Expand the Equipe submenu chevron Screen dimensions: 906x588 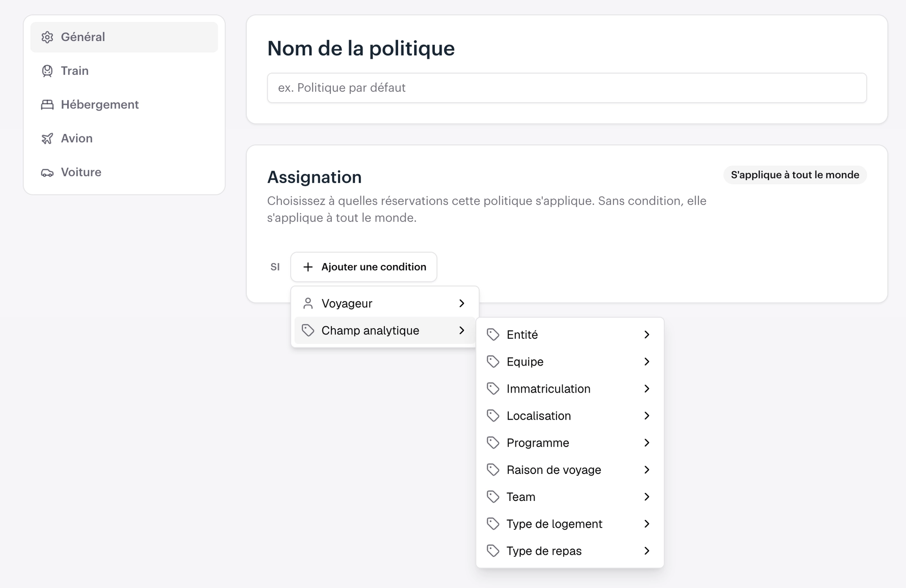click(647, 362)
